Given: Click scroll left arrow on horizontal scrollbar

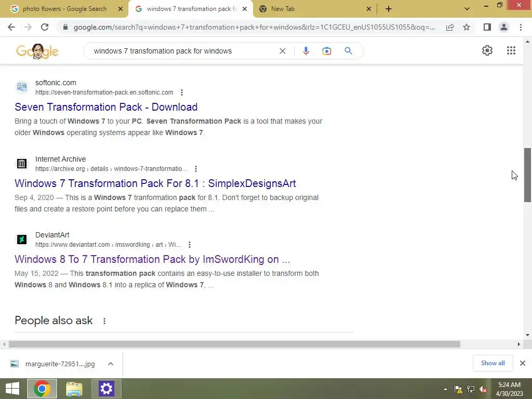Looking at the screenshot, I should pos(4,344).
